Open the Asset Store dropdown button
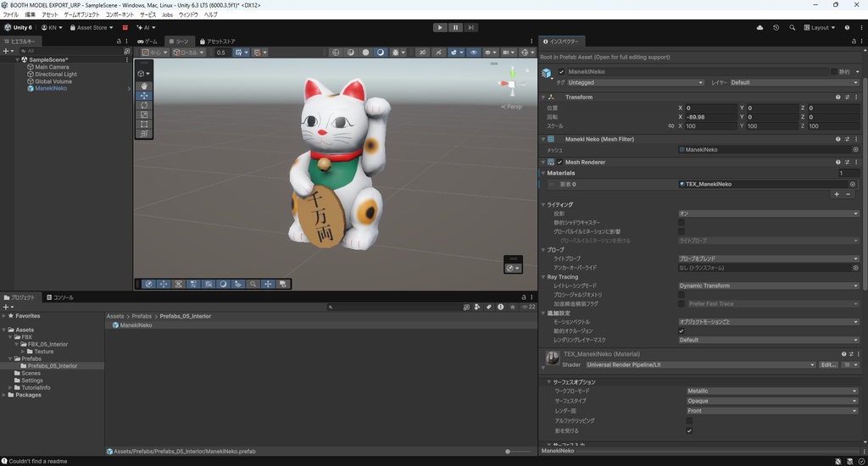 pyautogui.click(x=92, y=28)
